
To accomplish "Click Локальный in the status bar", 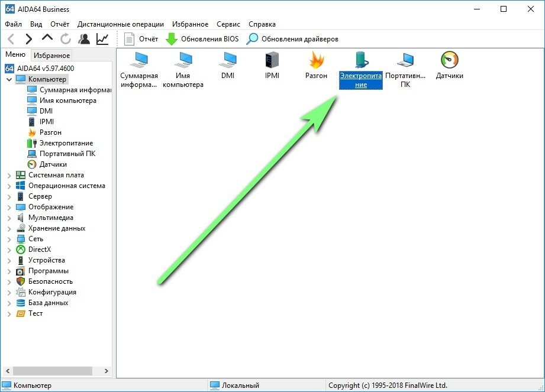I will (235, 385).
